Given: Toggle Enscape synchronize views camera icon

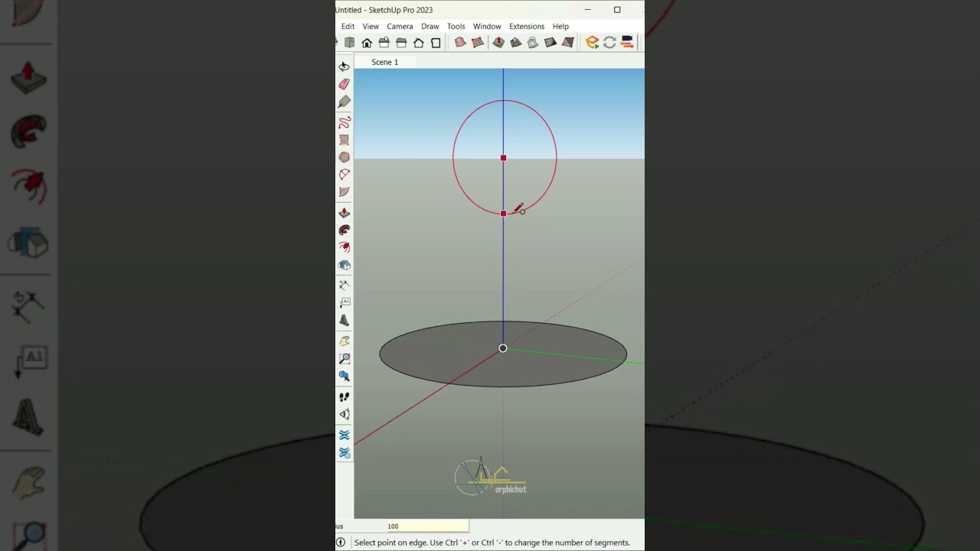Looking at the screenshot, I should click(x=627, y=43).
